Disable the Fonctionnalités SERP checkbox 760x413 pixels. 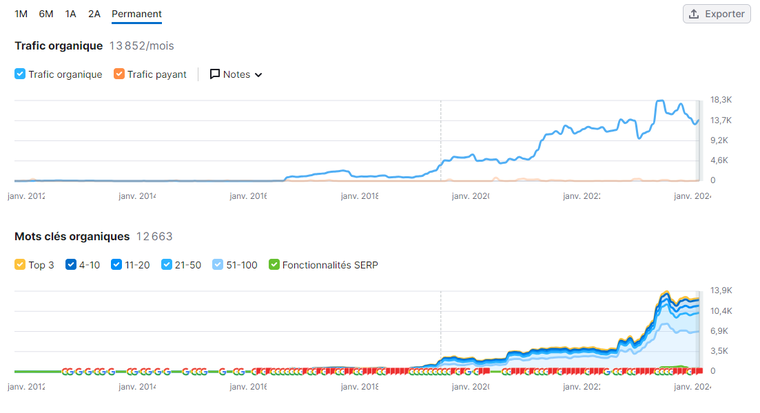[x=275, y=265]
